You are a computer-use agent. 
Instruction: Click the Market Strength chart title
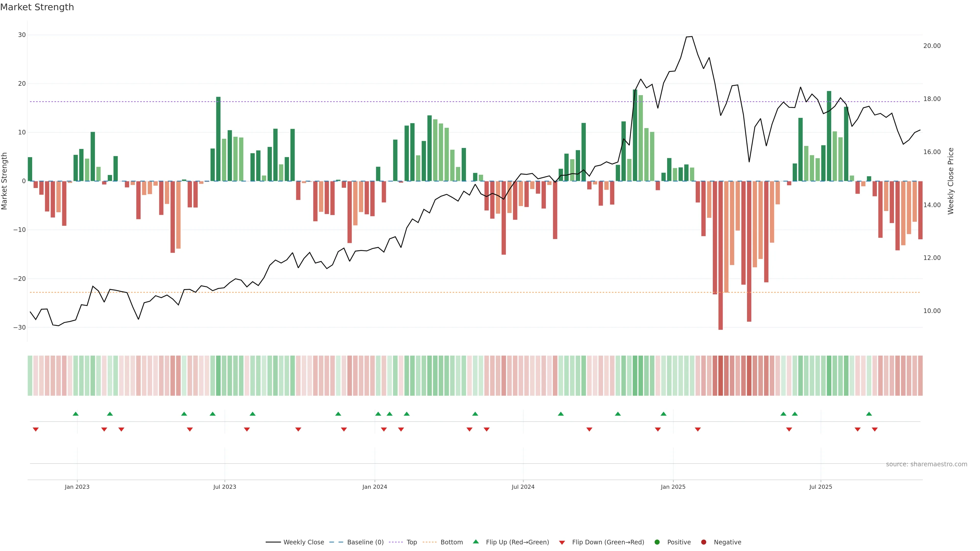click(37, 7)
